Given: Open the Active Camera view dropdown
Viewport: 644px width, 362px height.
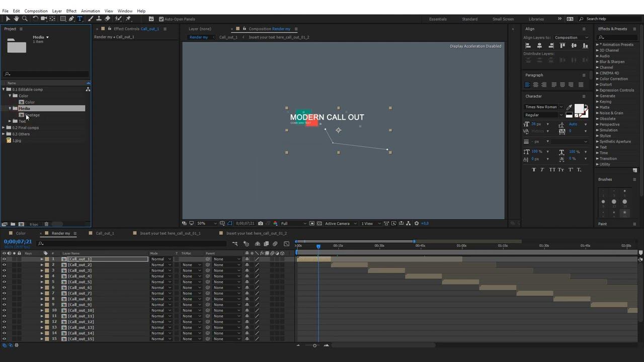Looking at the screenshot, I should 340,223.
